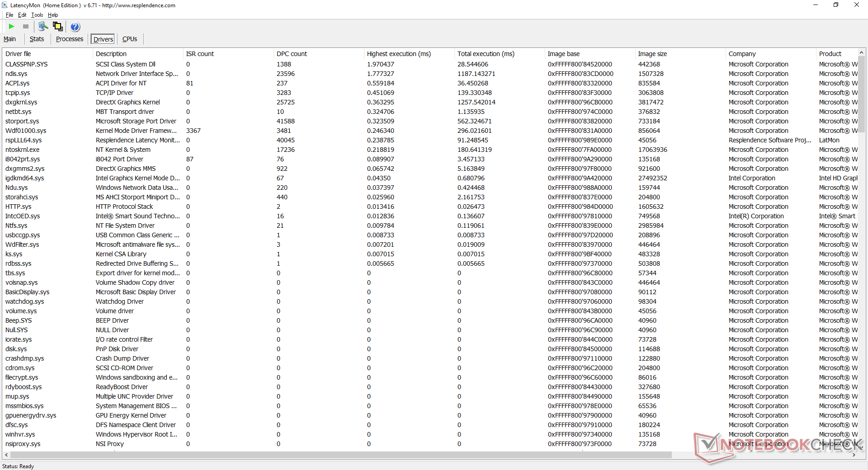Sort by Image base column header

coord(590,54)
